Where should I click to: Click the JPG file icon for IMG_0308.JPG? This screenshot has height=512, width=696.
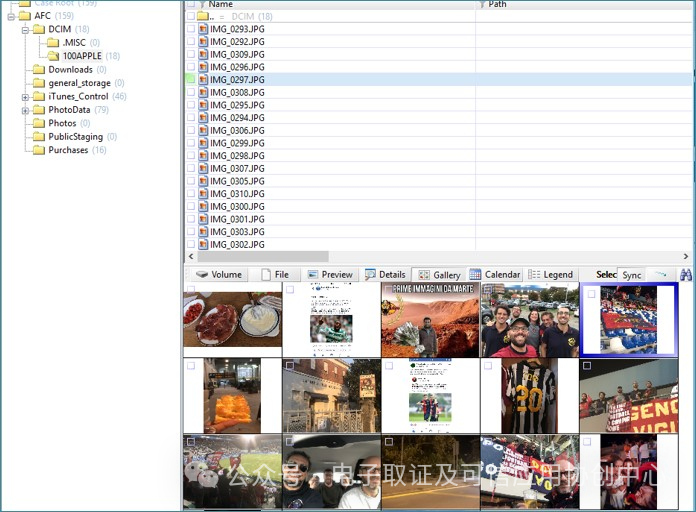coord(203,92)
